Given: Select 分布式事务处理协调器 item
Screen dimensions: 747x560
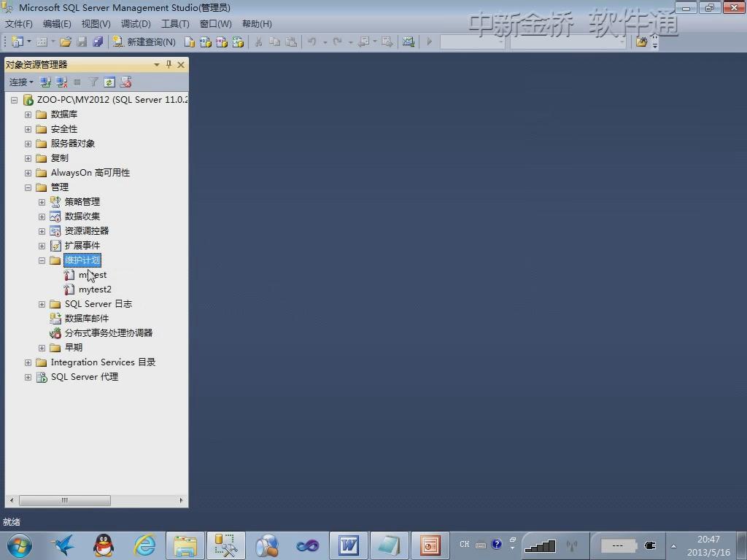Looking at the screenshot, I should pyautogui.click(x=109, y=332).
